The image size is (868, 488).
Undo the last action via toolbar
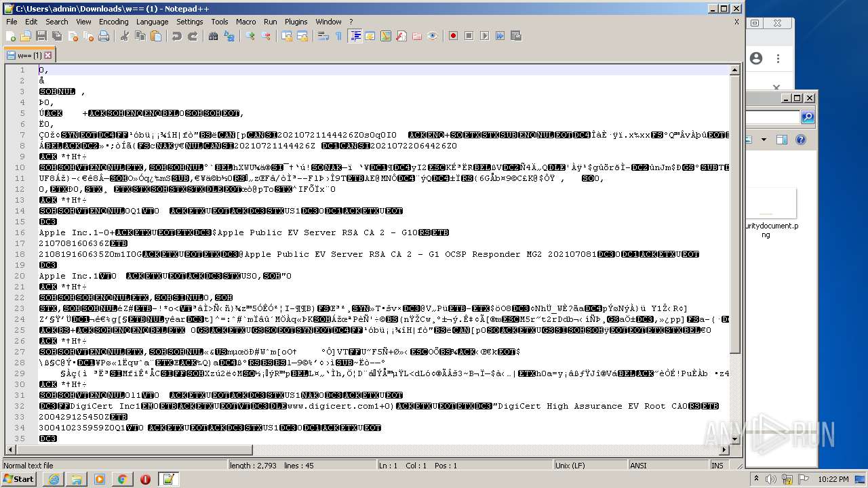pyautogui.click(x=177, y=36)
